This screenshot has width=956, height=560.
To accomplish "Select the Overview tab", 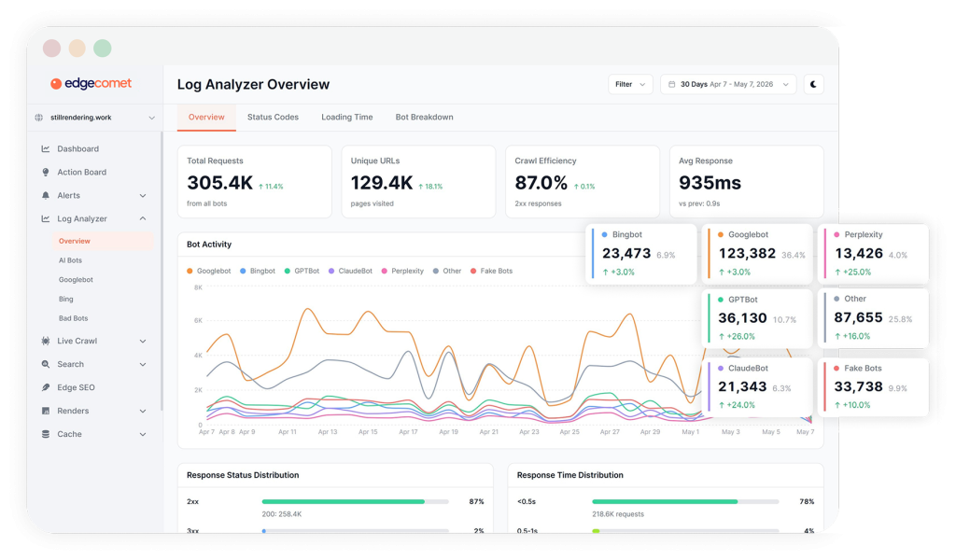I will point(206,117).
